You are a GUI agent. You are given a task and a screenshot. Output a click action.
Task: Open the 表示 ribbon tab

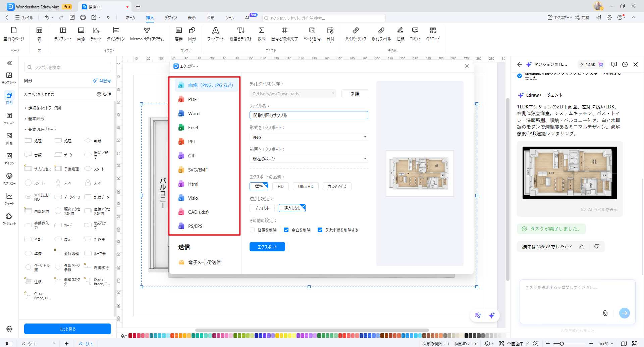coord(192,18)
